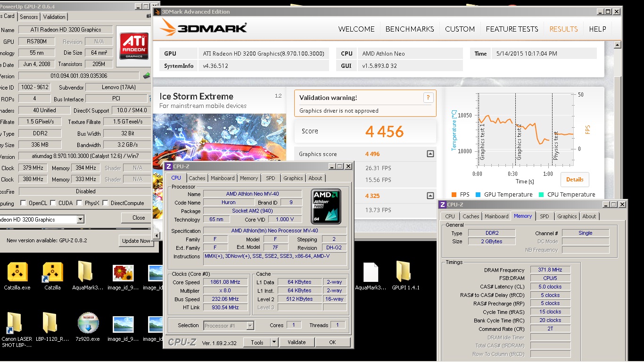Open Details of the 3DMark result chart
This screenshot has width=644, height=362.
(575, 180)
